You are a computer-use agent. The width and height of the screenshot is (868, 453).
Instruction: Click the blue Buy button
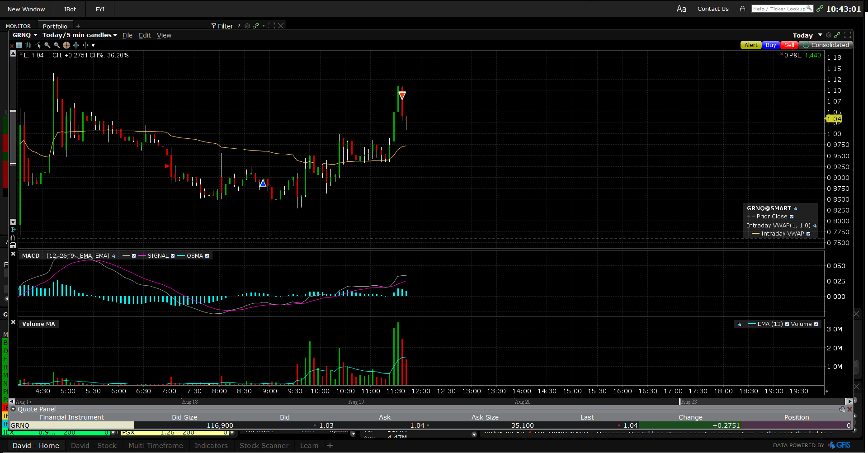click(771, 45)
